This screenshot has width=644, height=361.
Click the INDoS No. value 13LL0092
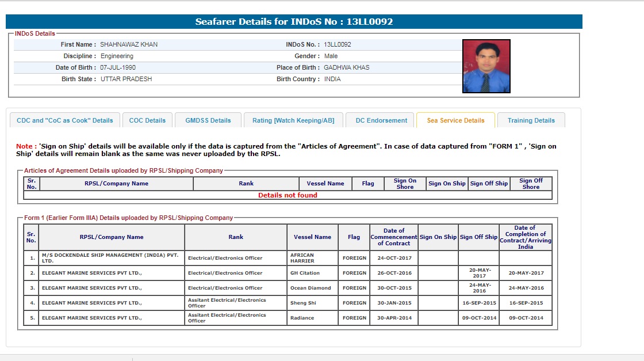[338, 44]
